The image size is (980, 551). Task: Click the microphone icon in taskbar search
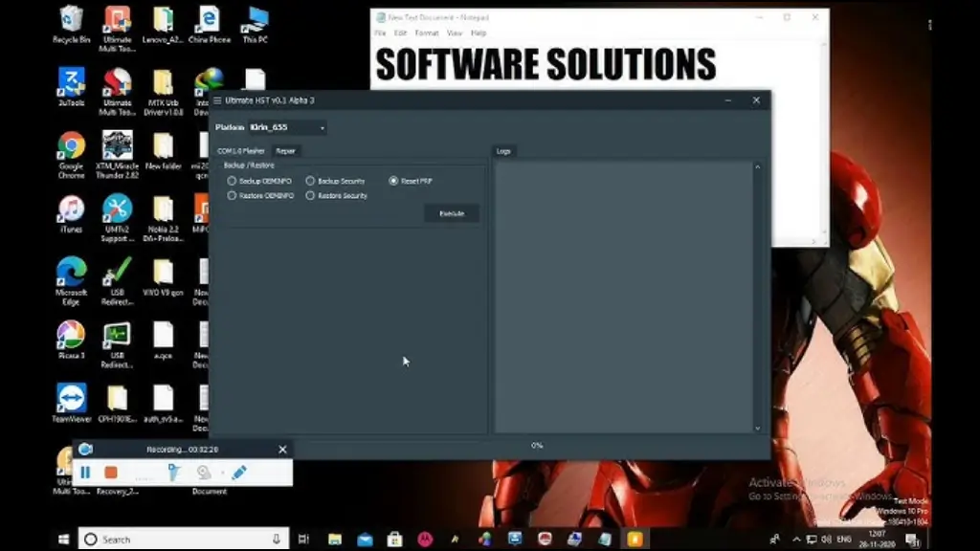click(x=277, y=540)
